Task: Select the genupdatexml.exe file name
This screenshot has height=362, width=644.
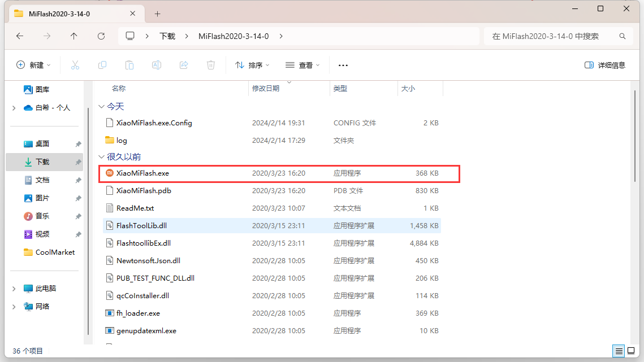Action: (x=146, y=331)
